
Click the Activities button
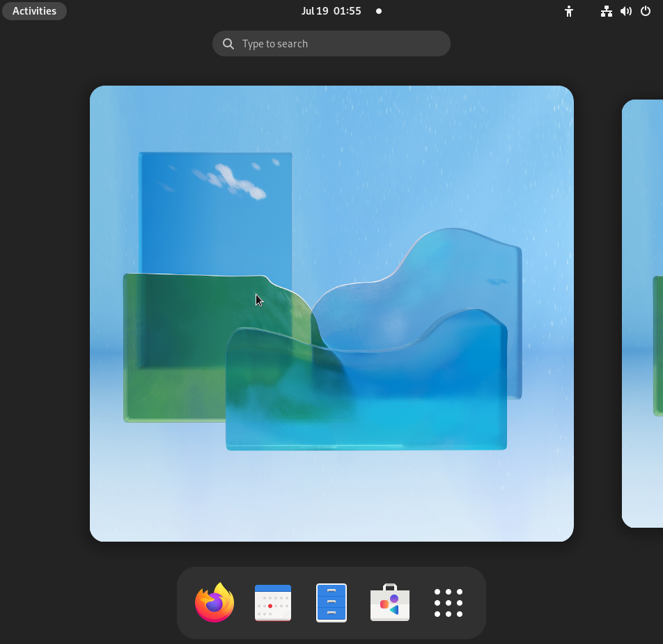pos(34,11)
